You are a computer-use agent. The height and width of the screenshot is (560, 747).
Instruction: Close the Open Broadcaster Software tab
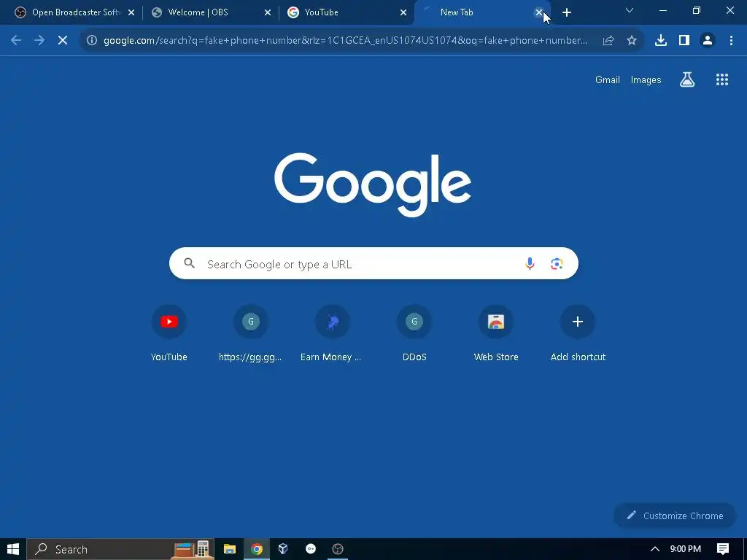131,12
